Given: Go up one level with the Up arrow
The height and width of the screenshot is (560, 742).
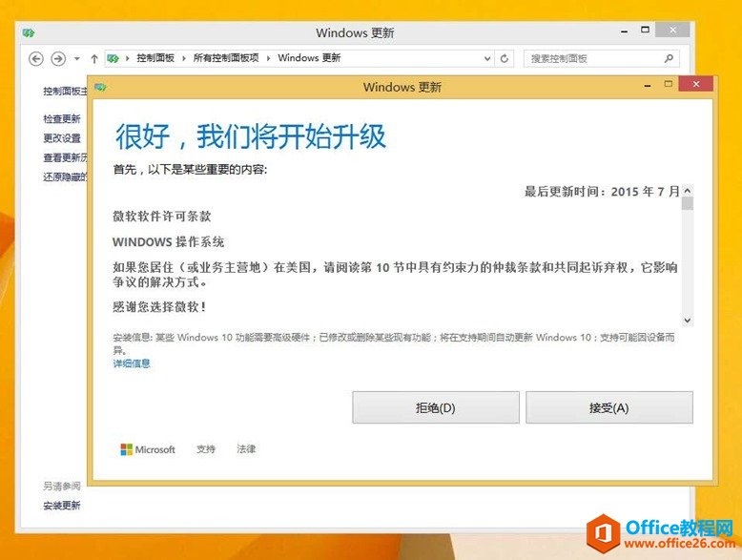Looking at the screenshot, I should click(x=94, y=59).
